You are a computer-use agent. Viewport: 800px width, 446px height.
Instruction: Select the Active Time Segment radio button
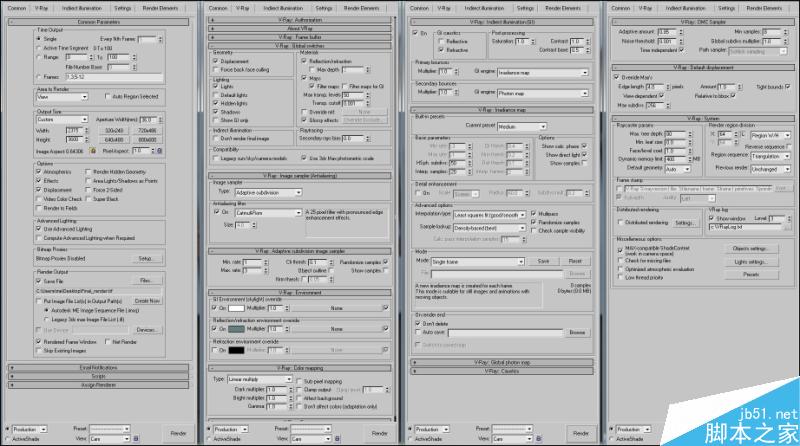[x=38, y=48]
